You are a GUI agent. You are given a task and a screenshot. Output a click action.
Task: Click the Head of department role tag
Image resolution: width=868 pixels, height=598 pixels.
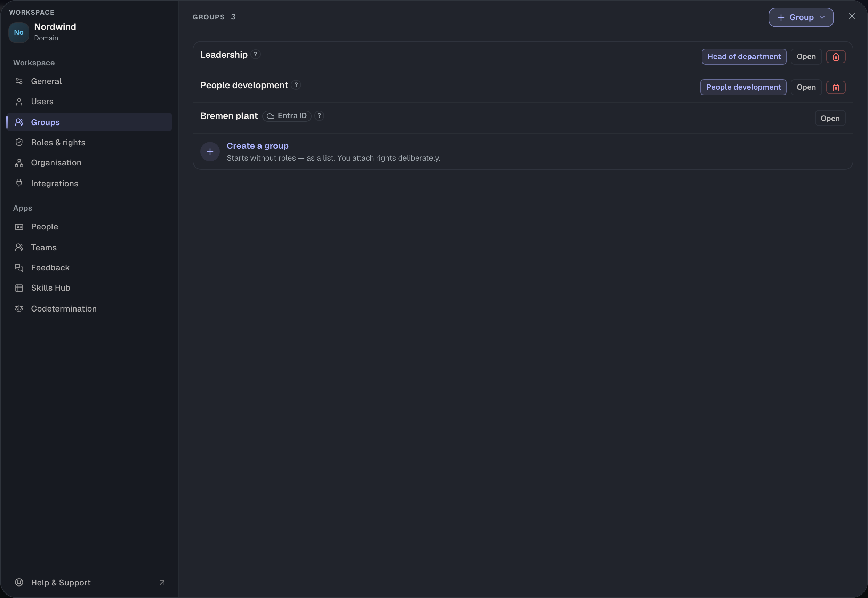click(744, 57)
